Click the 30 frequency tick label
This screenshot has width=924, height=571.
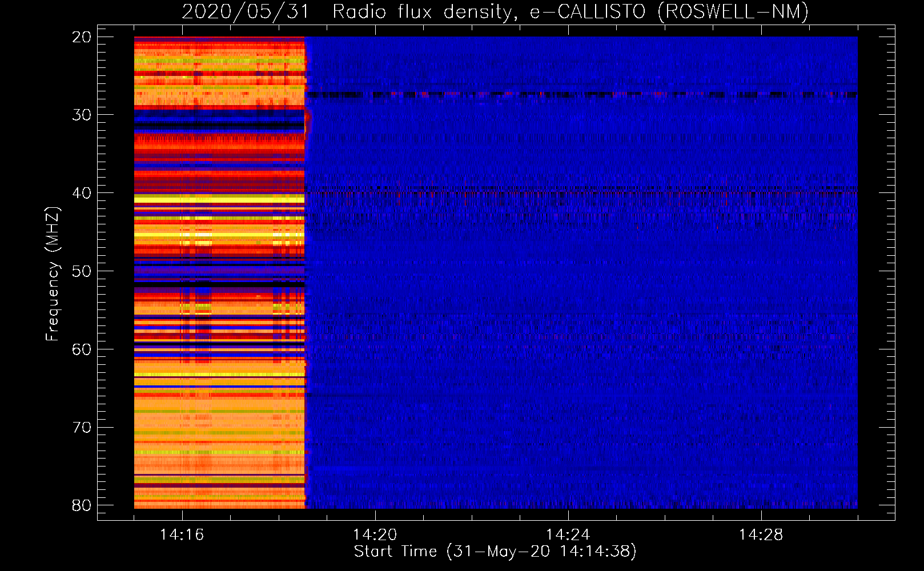pyautogui.click(x=82, y=115)
